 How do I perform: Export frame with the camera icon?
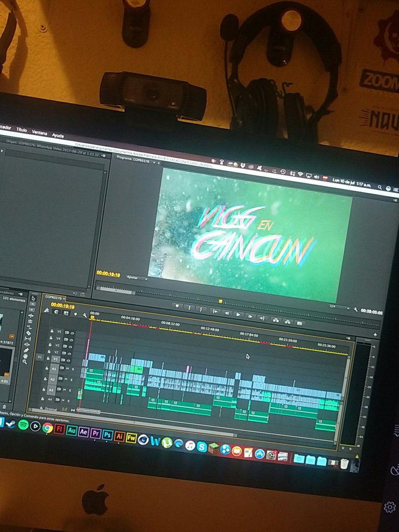(x=300, y=323)
